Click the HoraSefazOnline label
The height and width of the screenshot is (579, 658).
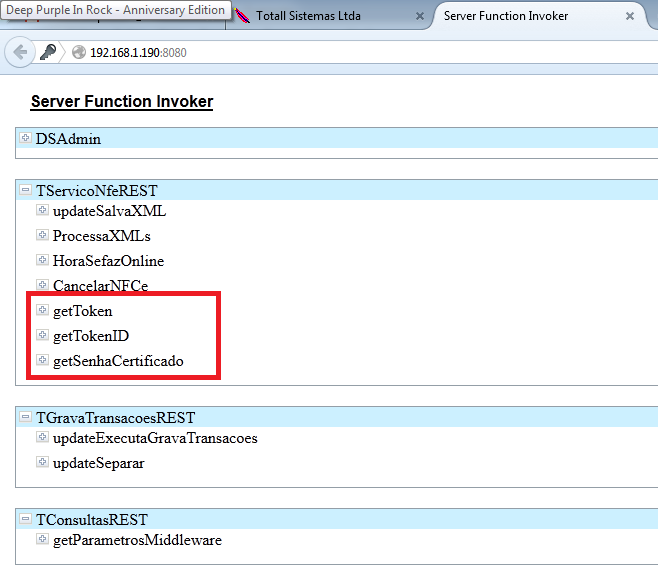point(109,261)
